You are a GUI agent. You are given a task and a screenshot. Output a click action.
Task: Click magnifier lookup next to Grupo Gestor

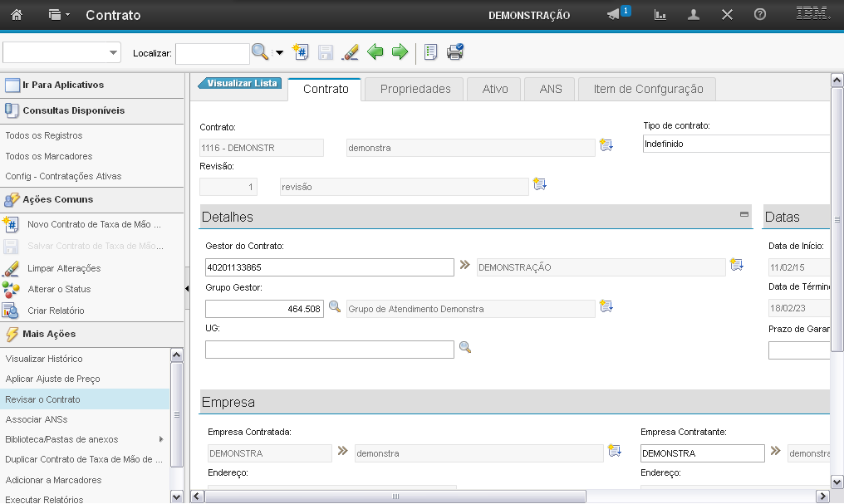tap(335, 307)
